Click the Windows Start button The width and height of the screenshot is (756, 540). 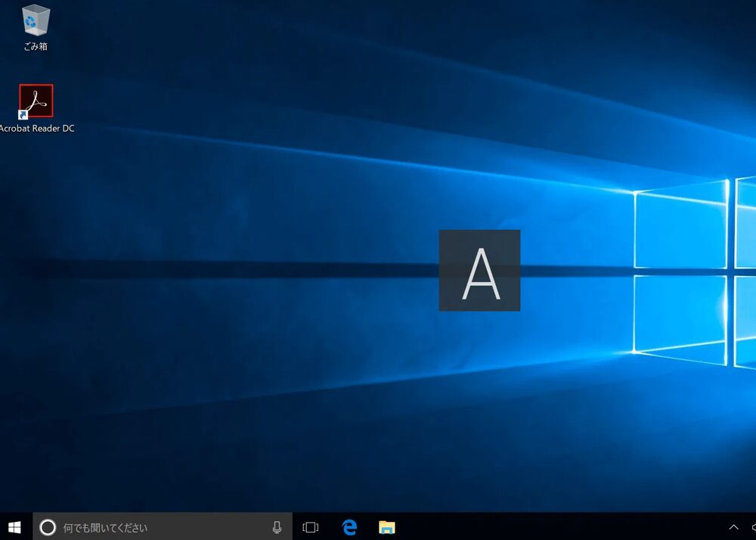(x=14, y=527)
